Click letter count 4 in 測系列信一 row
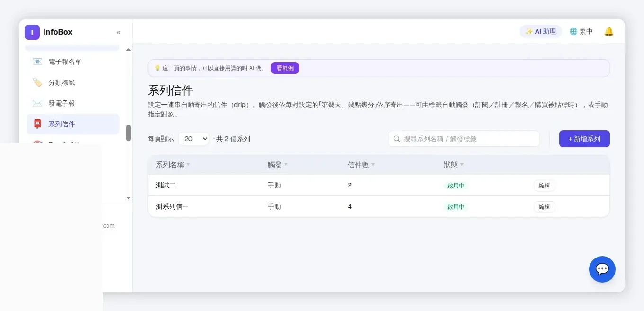 click(350, 207)
